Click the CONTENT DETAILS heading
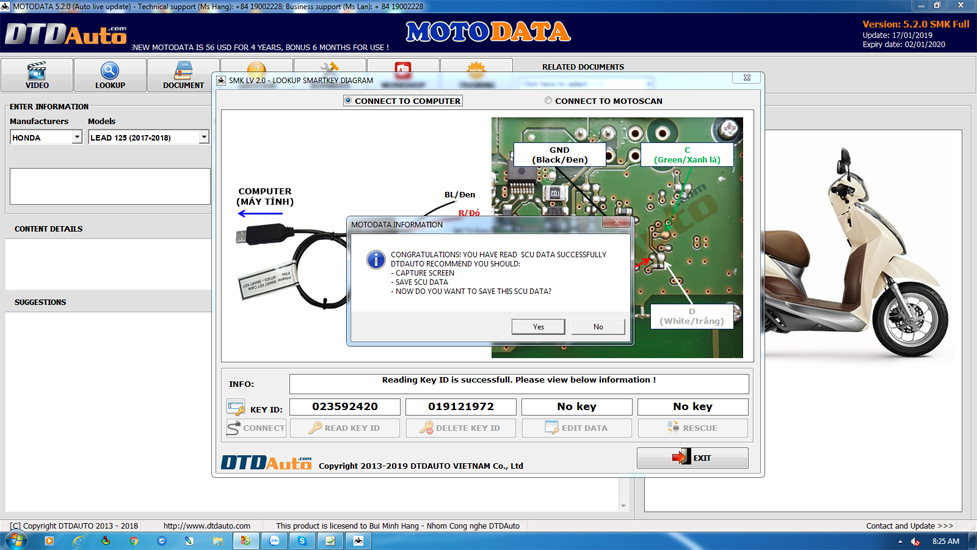The height and width of the screenshot is (550, 977). [48, 229]
